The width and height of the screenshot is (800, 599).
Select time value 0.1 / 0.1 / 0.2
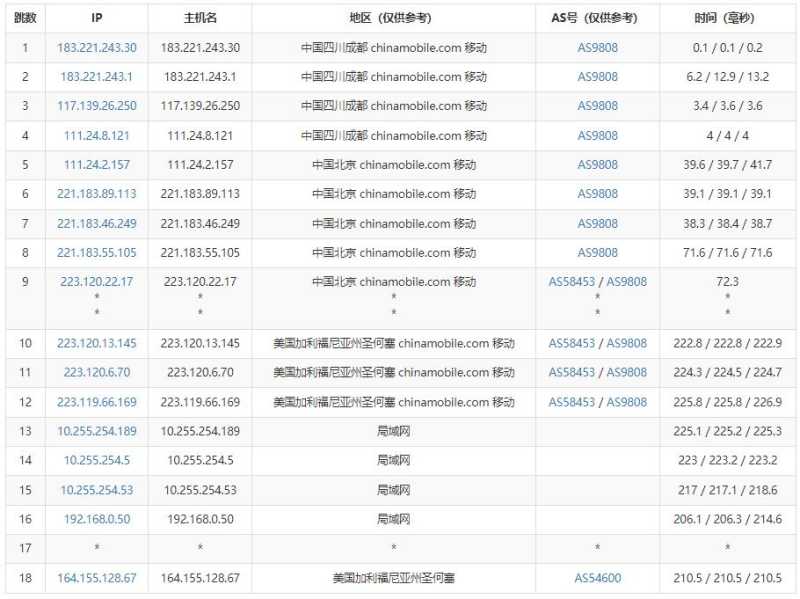(x=728, y=48)
